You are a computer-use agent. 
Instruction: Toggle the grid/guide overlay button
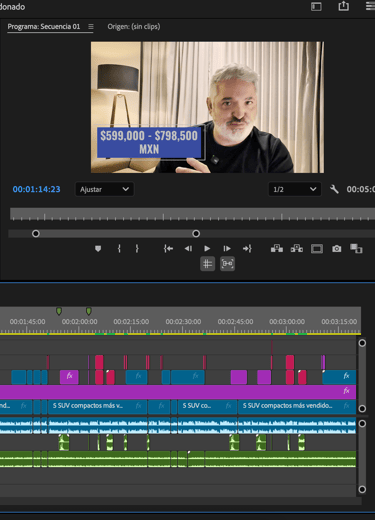pyautogui.click(x=207, y=264)
